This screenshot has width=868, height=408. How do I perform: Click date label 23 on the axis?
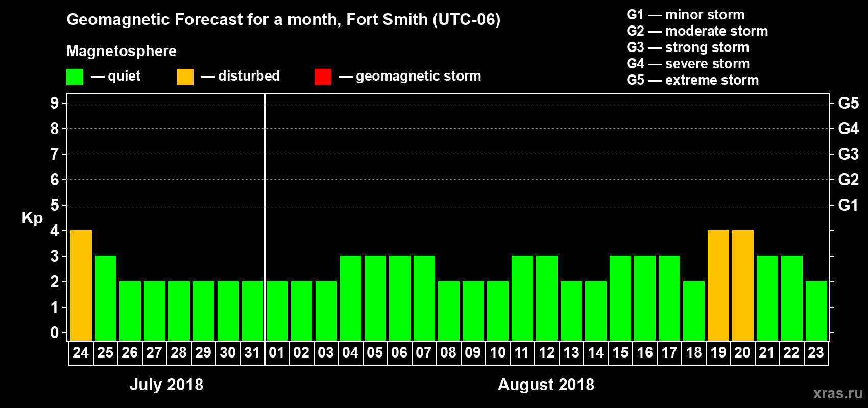point(816,352)
